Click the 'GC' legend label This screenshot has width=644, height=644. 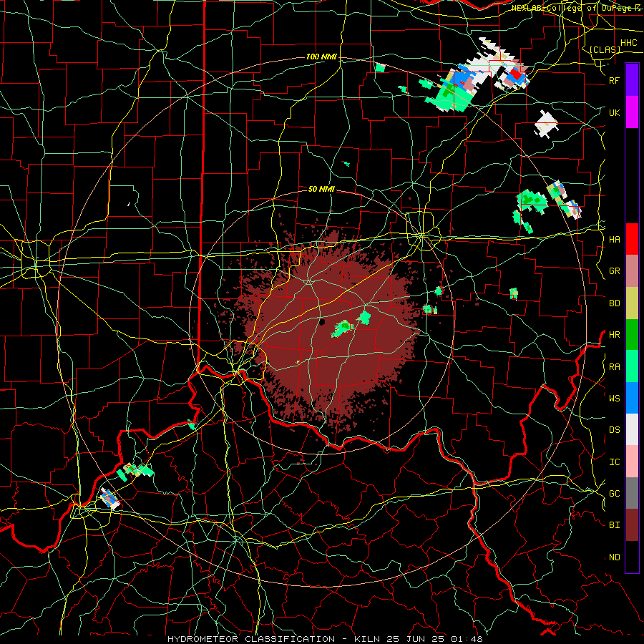pyautogui.click(x=614, y=493)
